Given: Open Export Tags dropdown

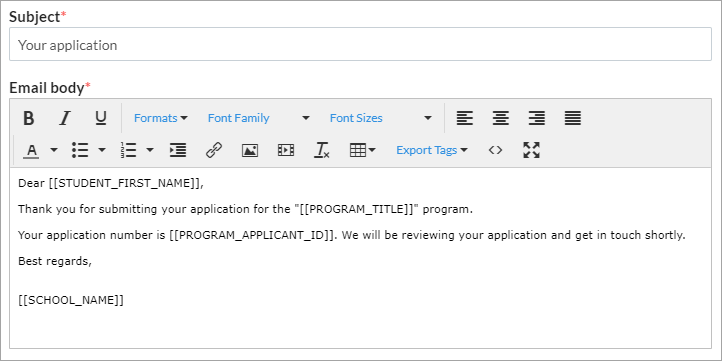Looking at the screenshot, I should (432, 150).
